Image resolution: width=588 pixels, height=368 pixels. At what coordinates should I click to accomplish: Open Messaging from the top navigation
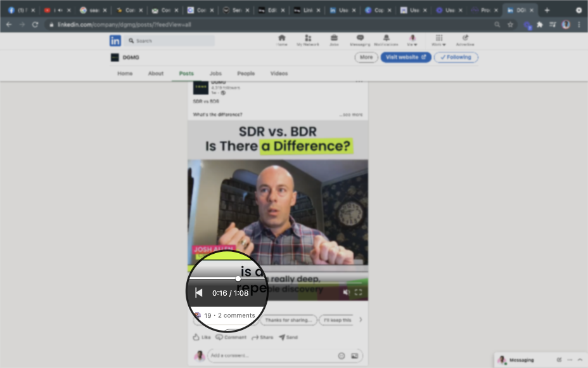coord(360,40)
